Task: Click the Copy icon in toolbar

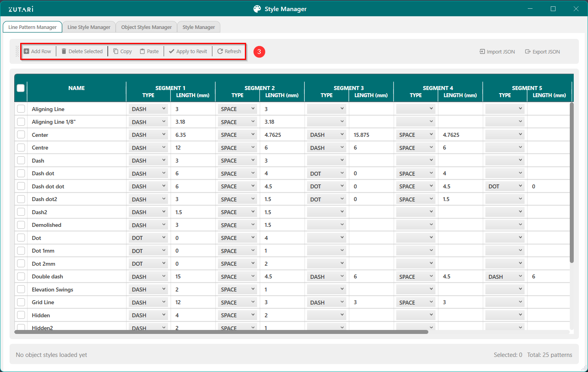Action: coord(116,52)
